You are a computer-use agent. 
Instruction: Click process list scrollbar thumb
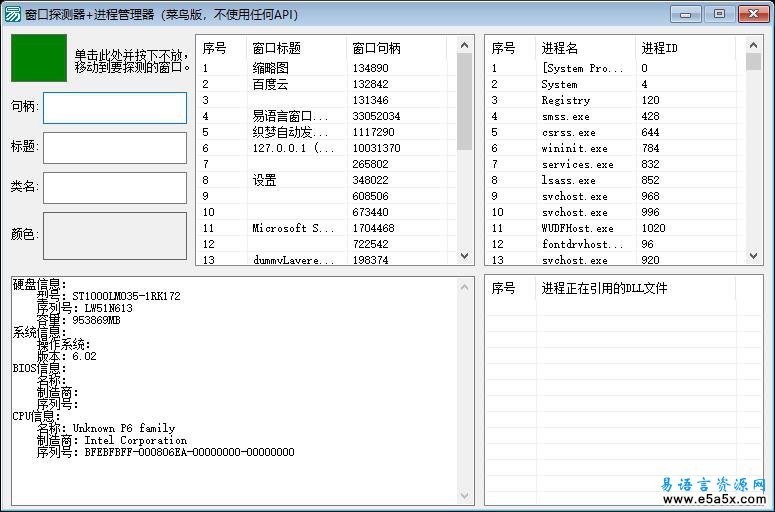click(x=753, y=62)
